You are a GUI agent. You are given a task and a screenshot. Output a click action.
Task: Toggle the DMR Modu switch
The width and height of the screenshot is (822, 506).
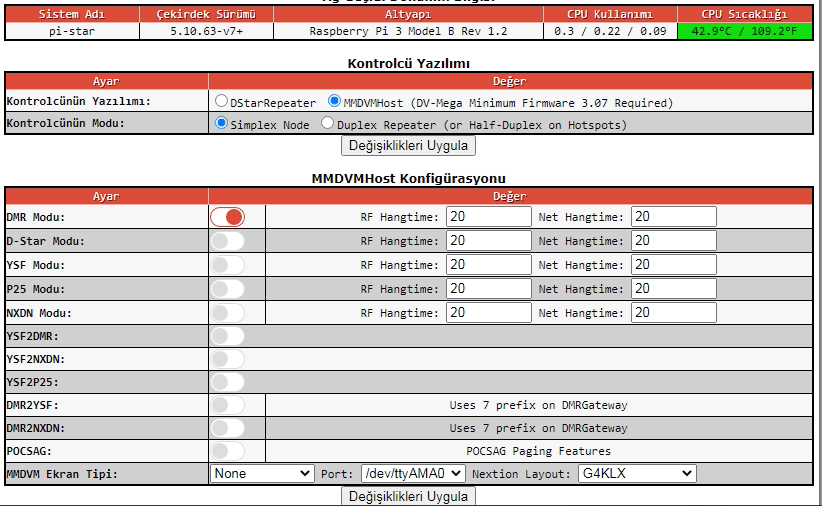[227, 217]
